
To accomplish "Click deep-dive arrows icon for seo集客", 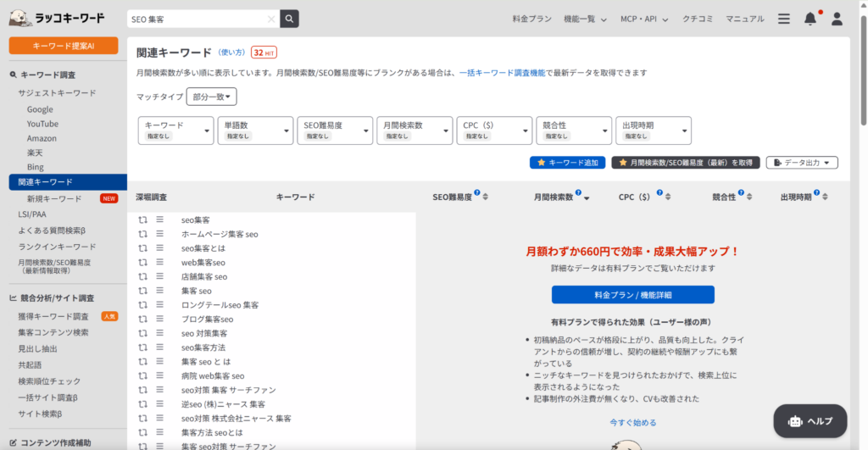I will point(142,219).
